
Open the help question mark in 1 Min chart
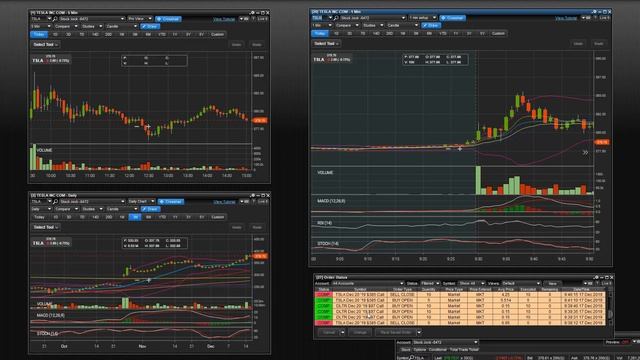(596, 18)
